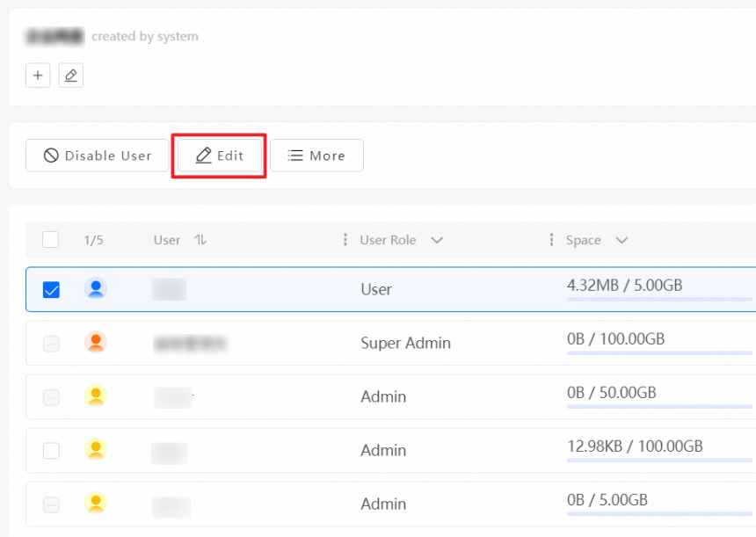Viewport: 756px width, 537px height.
Task: Expand the Space column dropdown
Action: coord(622,240)
